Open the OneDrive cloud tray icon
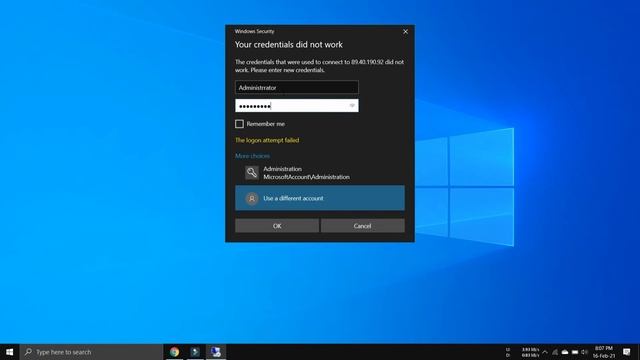Viewport: 640px width, 360px height. tap(565, 352)
